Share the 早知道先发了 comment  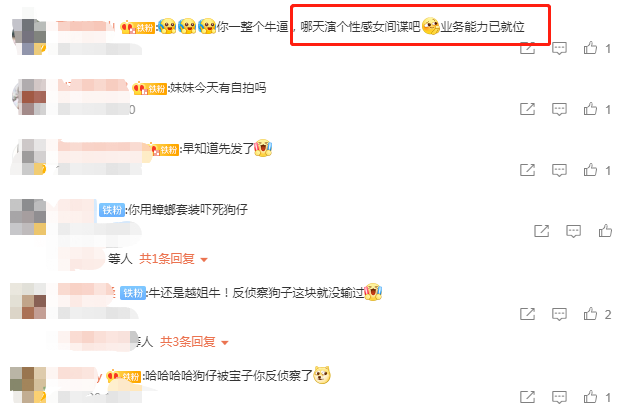pos(527,170)
